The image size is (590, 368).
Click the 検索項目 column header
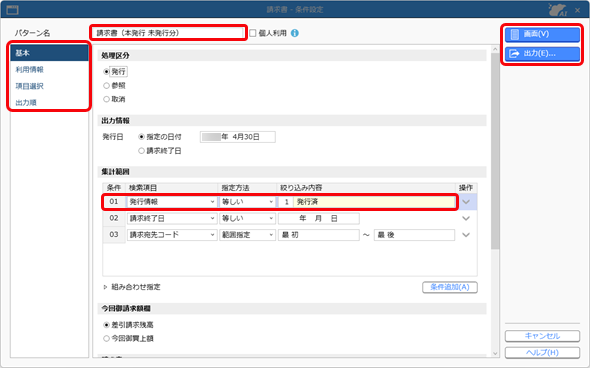pyautogui.click(x=172, y=188)
